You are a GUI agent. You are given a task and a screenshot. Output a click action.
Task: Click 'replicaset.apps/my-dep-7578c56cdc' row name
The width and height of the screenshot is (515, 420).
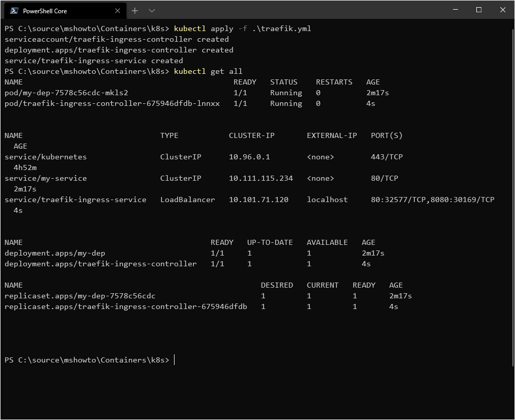[80, 296]
